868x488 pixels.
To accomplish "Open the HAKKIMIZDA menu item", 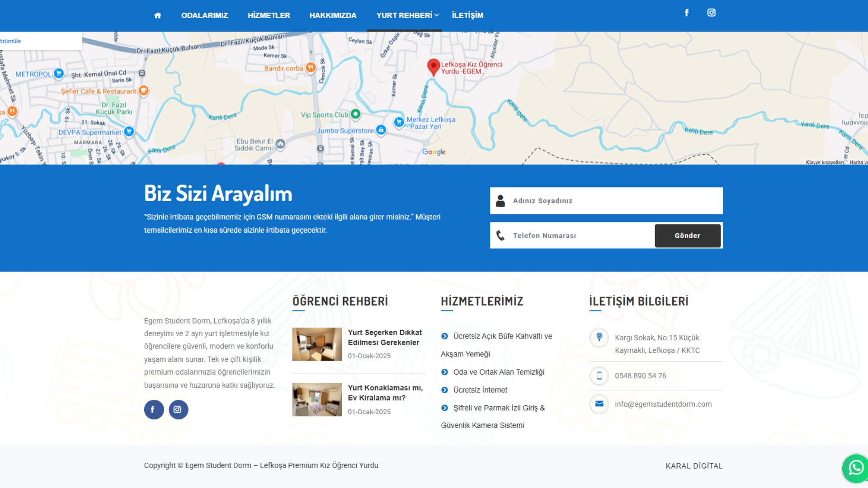I will tap(333, 15).
